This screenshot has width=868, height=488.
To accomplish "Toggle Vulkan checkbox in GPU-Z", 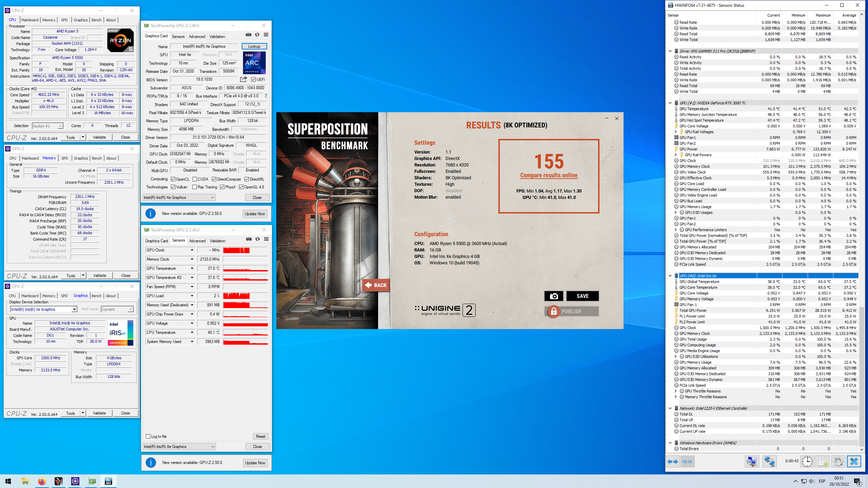I will coord(173,187).
